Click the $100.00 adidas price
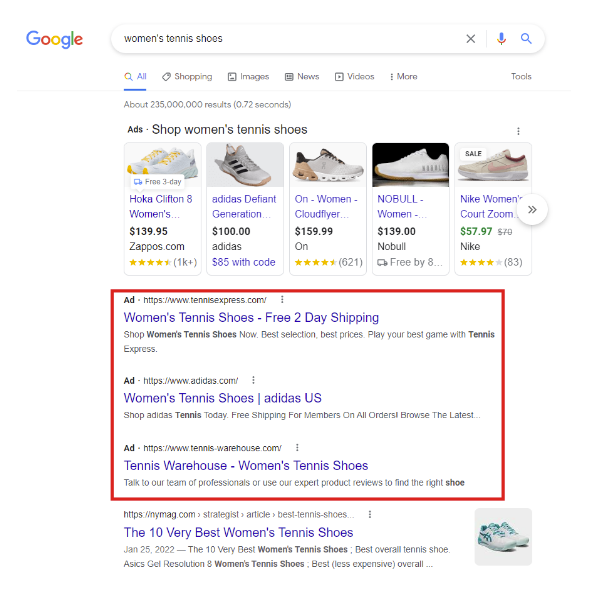This screenshot has width=609, height=596. click(231, 231)
